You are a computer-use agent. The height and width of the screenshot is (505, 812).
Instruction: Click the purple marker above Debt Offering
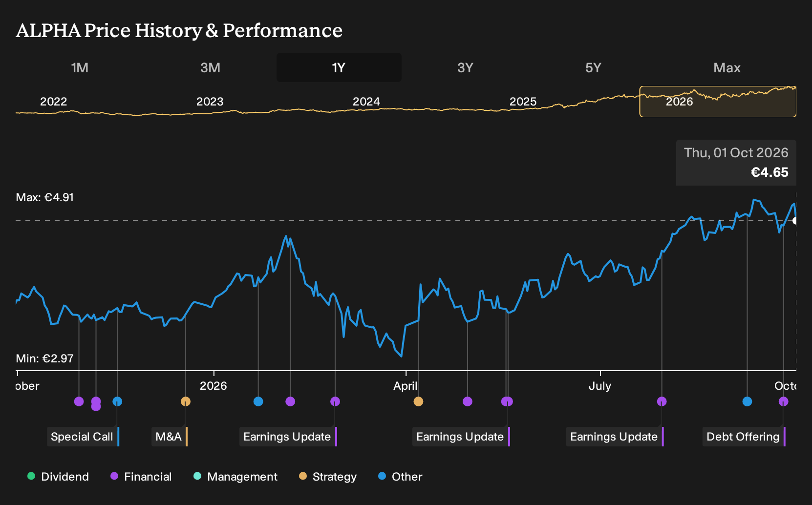pos(784,401)
